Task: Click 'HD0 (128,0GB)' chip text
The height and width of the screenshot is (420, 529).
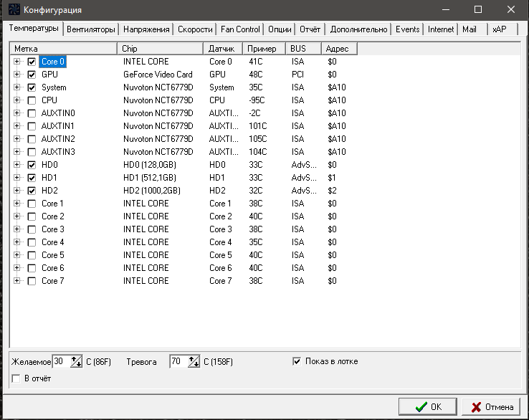Action: click(150, 165)
